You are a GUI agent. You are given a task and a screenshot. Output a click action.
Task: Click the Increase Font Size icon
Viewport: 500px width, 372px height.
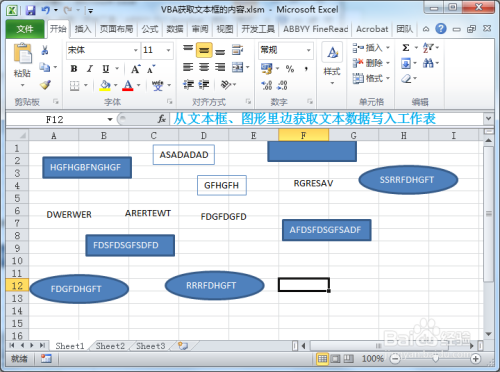pos(135,69)
